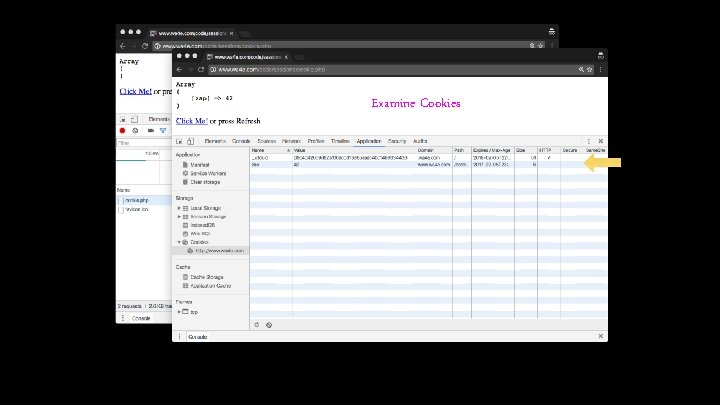Collapse the Cookies tree node
This screenshot has width=720, height=405.
click(179, 242)
